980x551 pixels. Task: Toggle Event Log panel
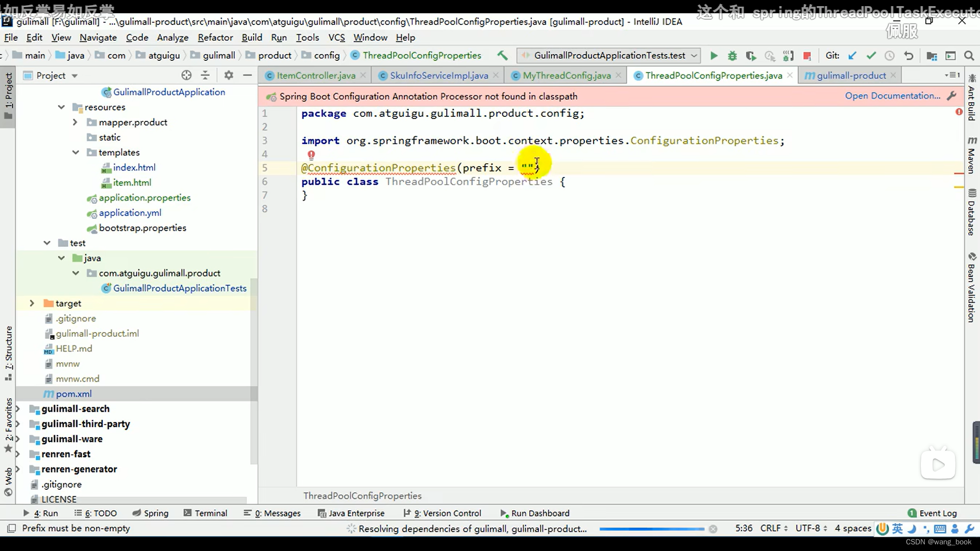tap(938, 513)
